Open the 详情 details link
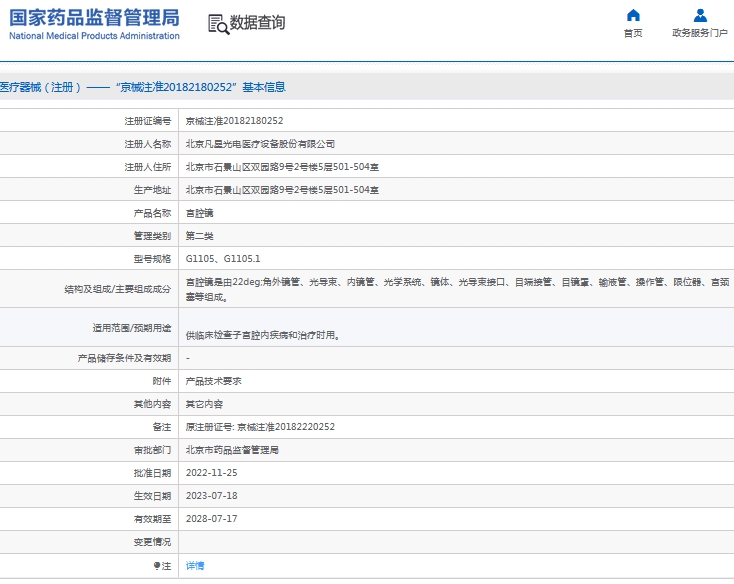This screenshot has height=584, width=734. click(x=195, y=566)
